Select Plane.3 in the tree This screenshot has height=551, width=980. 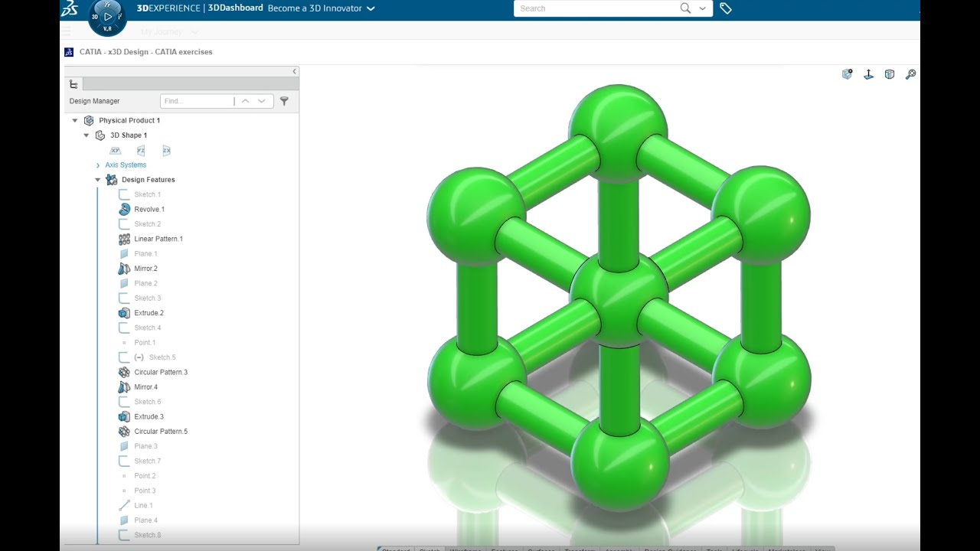145,446
